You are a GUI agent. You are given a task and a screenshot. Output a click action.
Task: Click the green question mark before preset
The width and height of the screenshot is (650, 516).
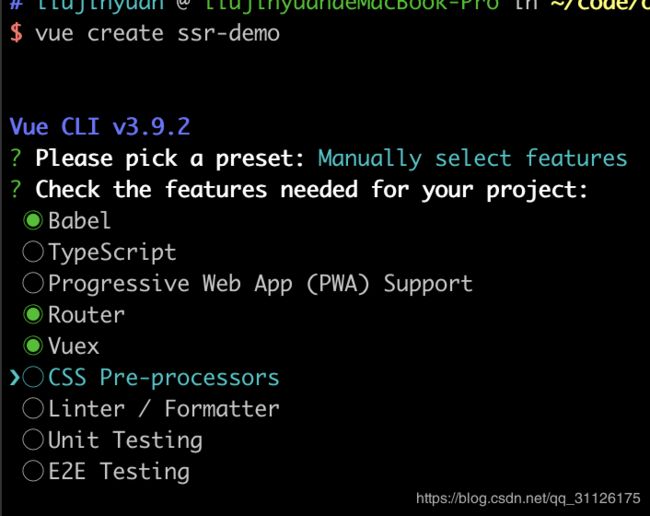(15, 158)
